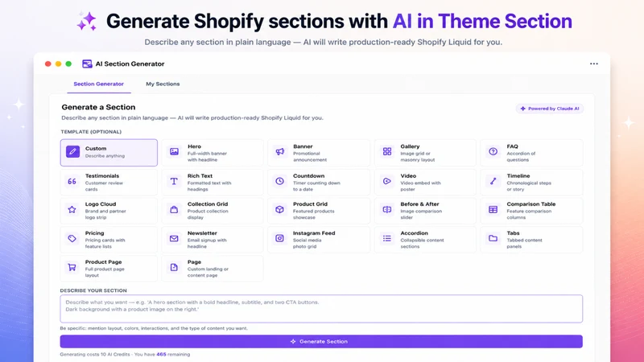The height and width of the screenshot is (362, 644).
Task: Click the Instagram Feed card title
Action: (x=314, y=233)
